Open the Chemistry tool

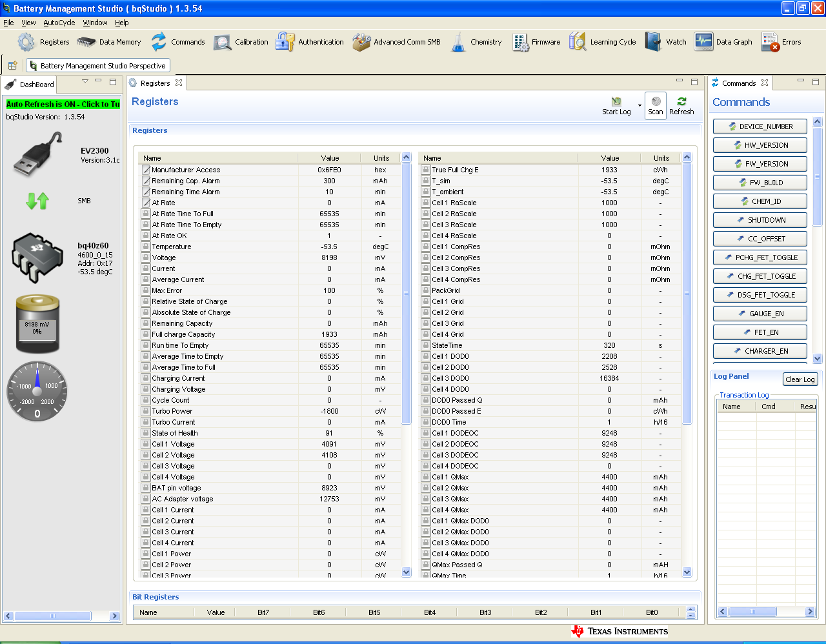click(x=476, y=42)
